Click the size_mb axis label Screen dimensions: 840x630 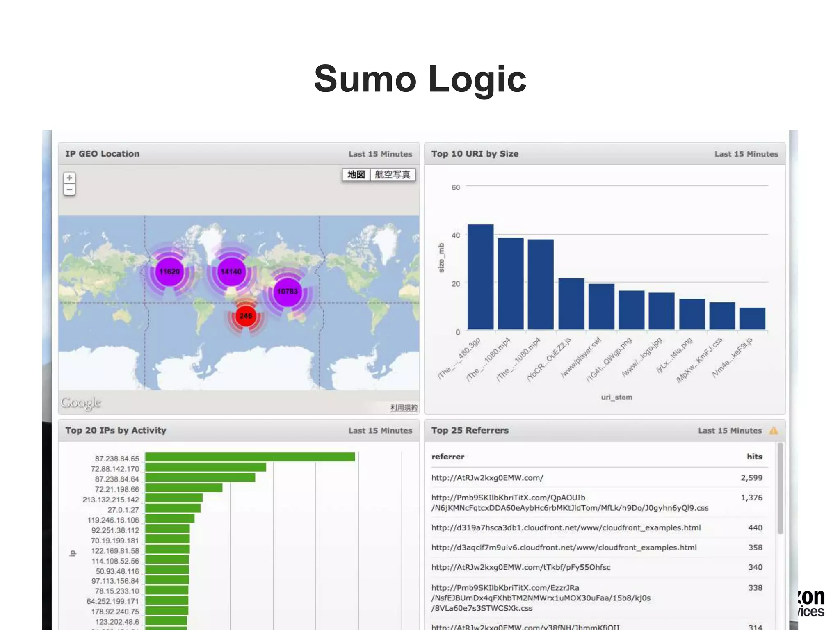pyautogui.click(x=441, y=258)
